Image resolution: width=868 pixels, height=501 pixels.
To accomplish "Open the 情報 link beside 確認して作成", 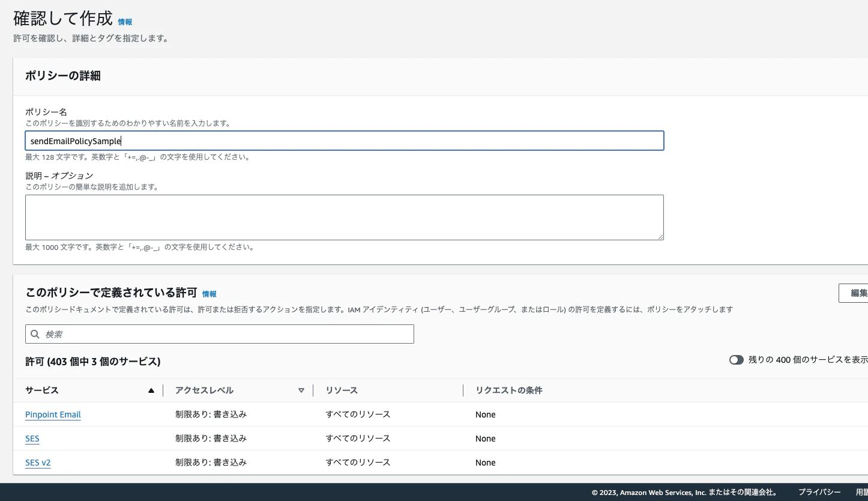I will (x=125, y=22).
